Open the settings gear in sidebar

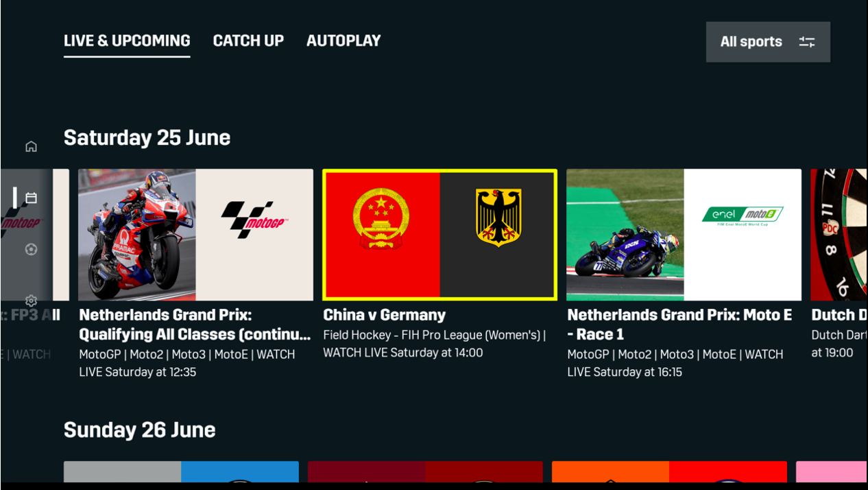point(31,301)
